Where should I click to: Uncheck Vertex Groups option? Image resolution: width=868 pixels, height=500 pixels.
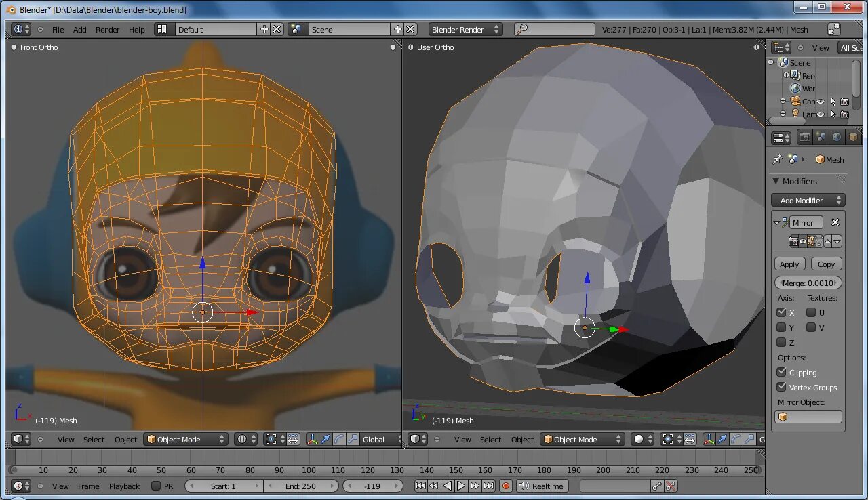click(x=781, y=387)
